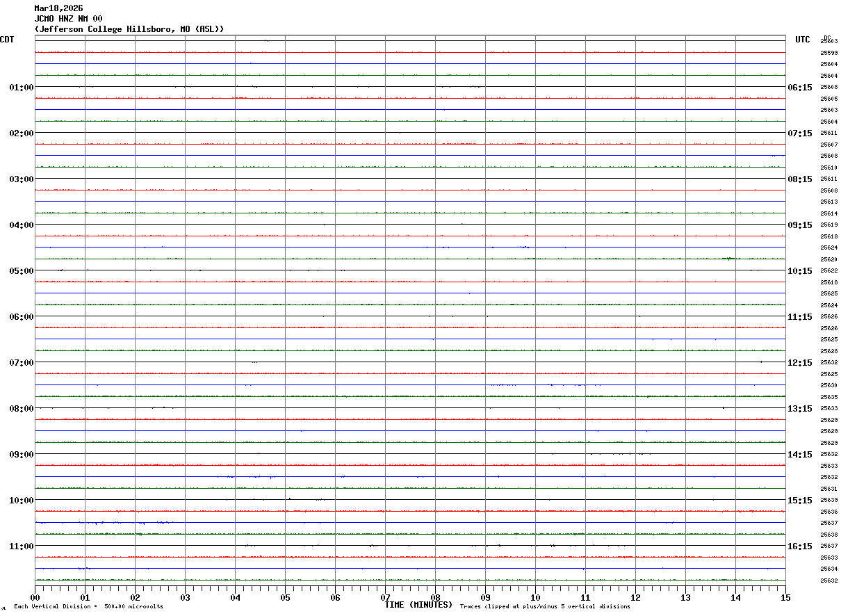Click the '11:00' CDT row label
The height and width of the screenshot is (616, 841).
click(x=22, y=546)
